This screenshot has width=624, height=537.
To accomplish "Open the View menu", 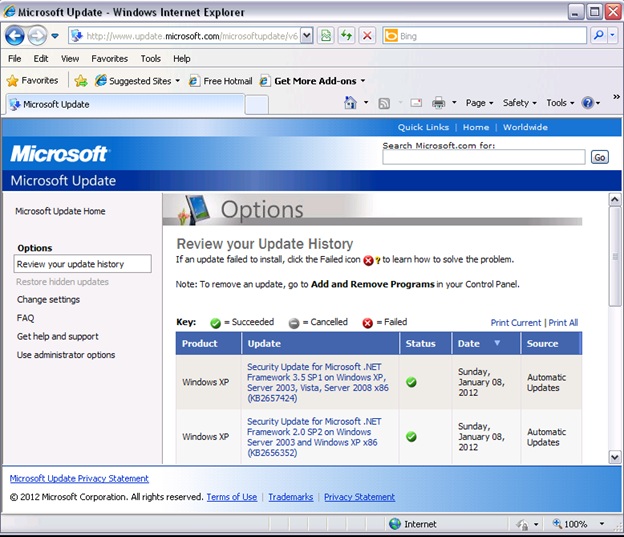I will click(70, 59).
